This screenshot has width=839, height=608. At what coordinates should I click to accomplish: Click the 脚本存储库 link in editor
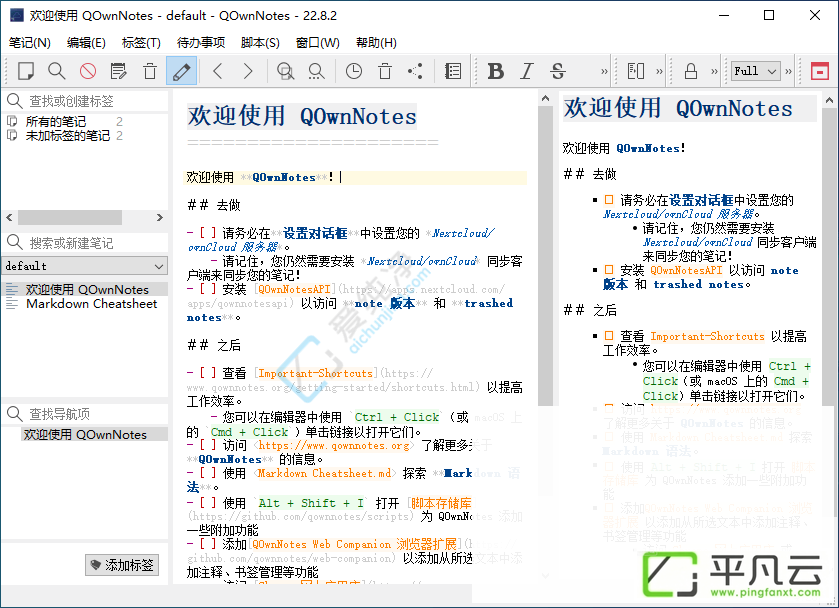[x=441, y=503]
